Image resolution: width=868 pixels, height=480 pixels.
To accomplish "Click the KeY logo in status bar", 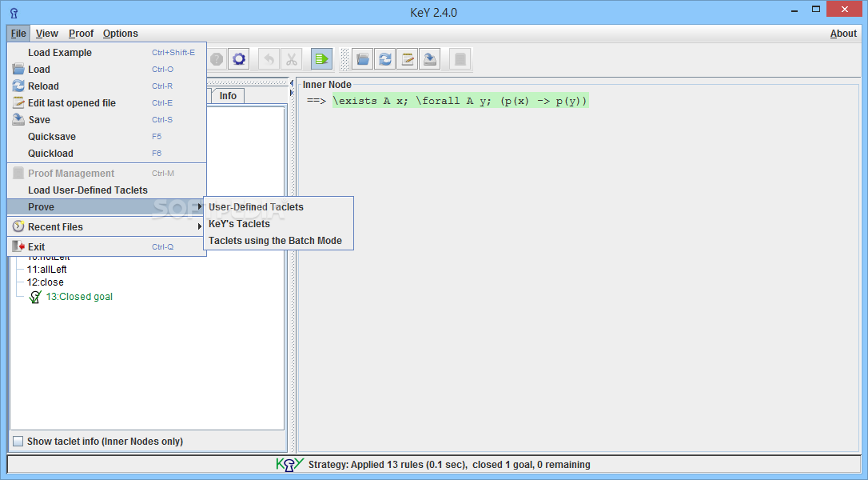I will pyautogui.click(x=289, y=465).
